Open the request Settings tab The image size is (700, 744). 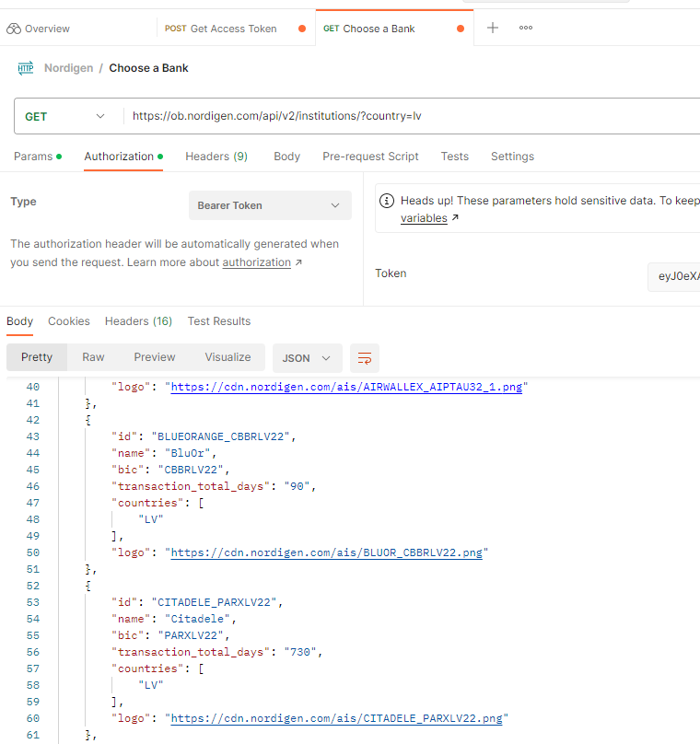[512, 157]
